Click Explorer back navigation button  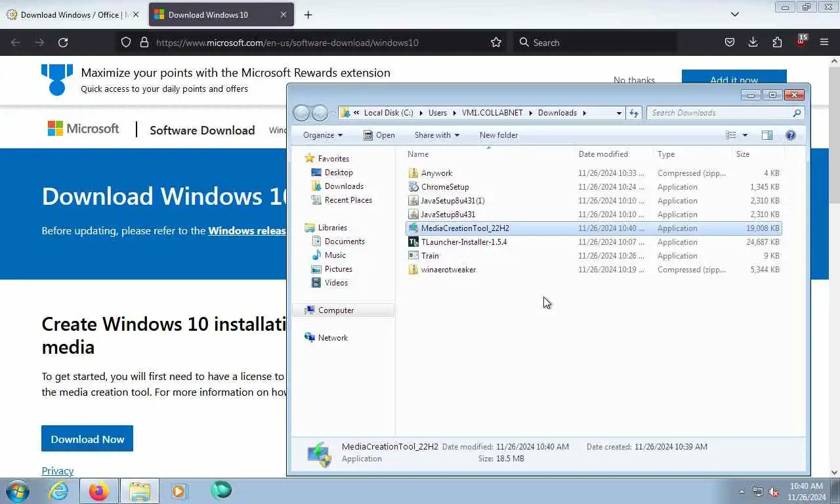pos(301,113)
